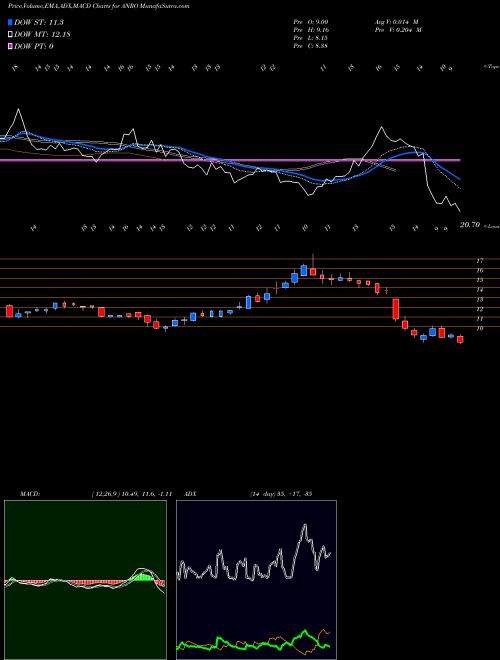Click the ADX panel title label
Viewport: 500px width, 660px height.
coord(190,494)
